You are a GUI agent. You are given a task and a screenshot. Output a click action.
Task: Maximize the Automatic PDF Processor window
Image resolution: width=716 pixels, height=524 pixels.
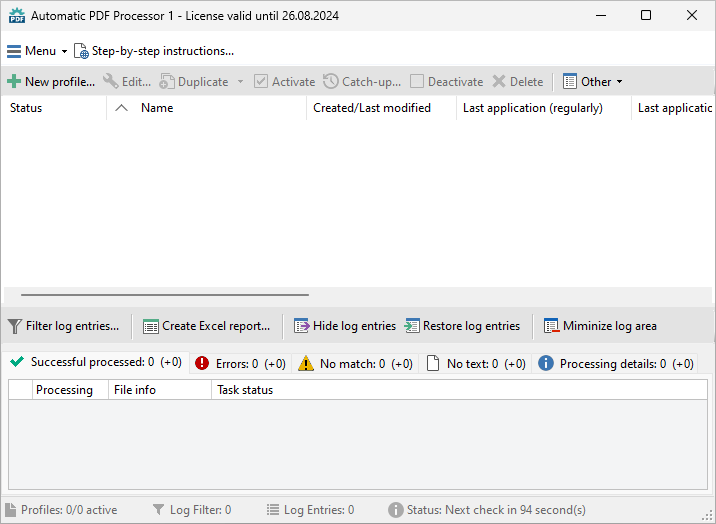point(646,16)
